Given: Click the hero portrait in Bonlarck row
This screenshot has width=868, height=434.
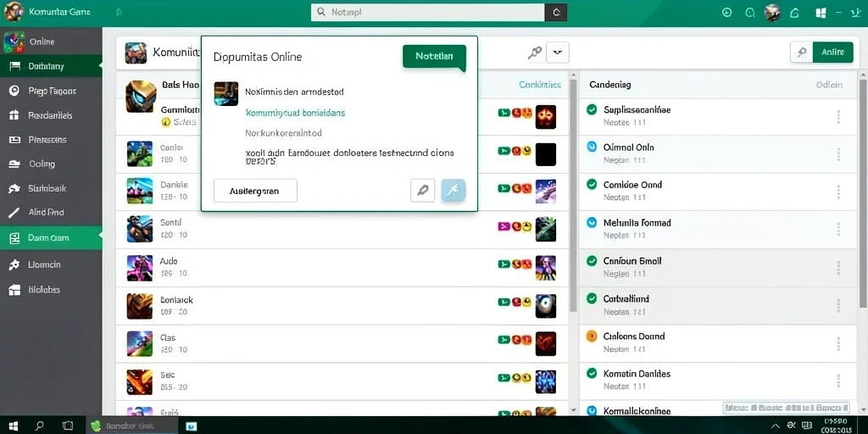Looking at the screenshot, I should tap(546, 305).
